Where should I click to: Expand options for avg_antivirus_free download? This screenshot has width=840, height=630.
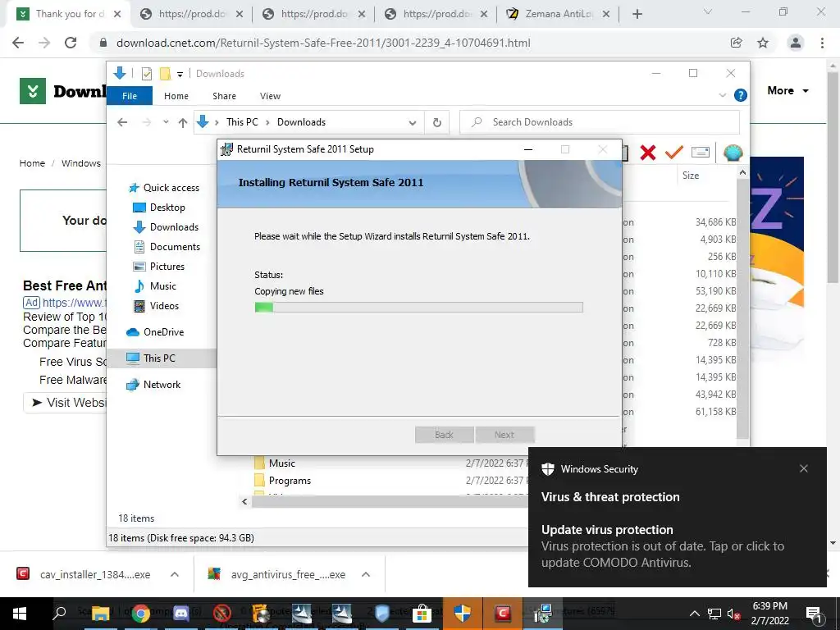coord(366,574)
